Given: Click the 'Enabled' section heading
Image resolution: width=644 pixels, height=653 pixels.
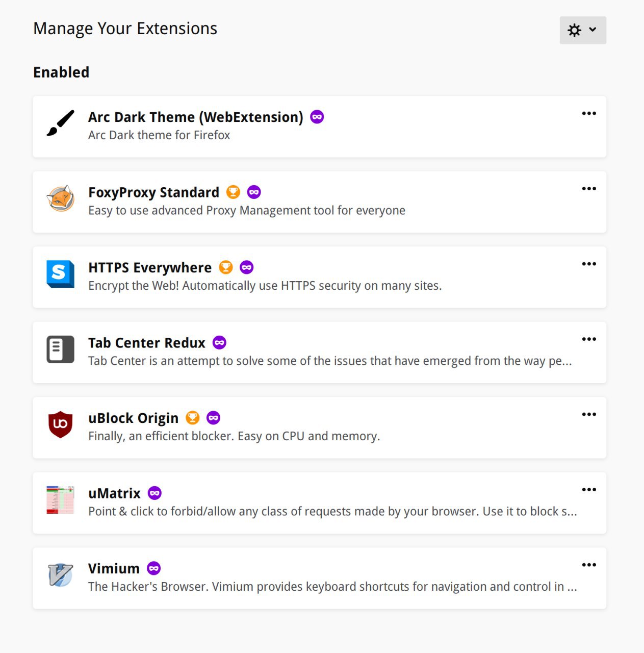Looking at the screenshot, I should click(61, 72).
